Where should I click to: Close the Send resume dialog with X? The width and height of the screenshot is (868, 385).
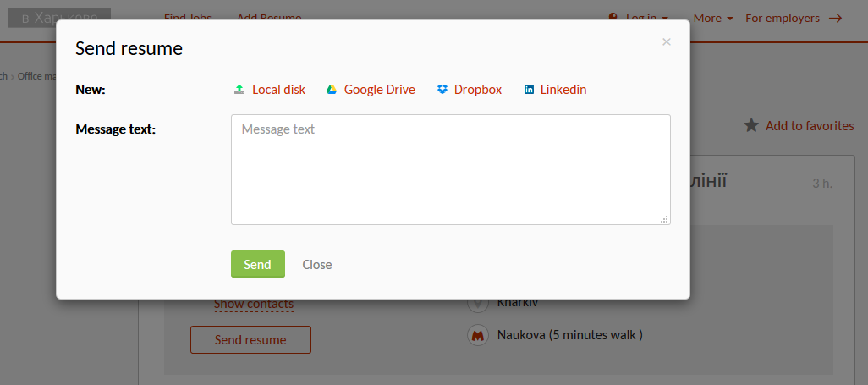[x=667, y=41]
